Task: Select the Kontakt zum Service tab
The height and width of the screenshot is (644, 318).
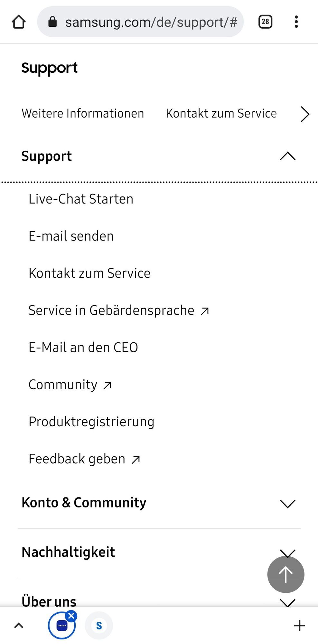Action: [221, 113]
